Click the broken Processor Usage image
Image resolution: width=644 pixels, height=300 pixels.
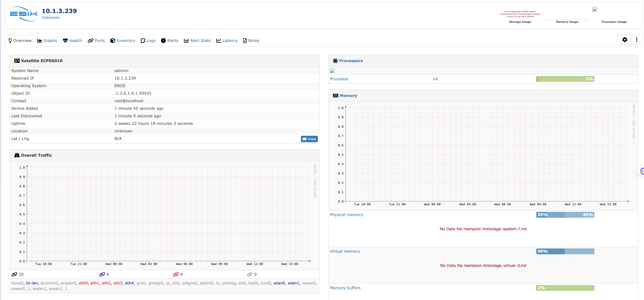click(595, 9)
